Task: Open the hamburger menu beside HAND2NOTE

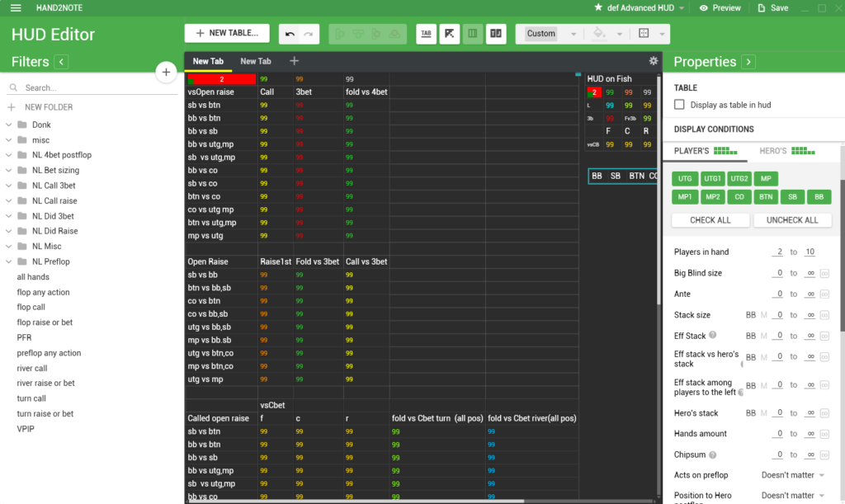Action: click(x=16, y=8)
